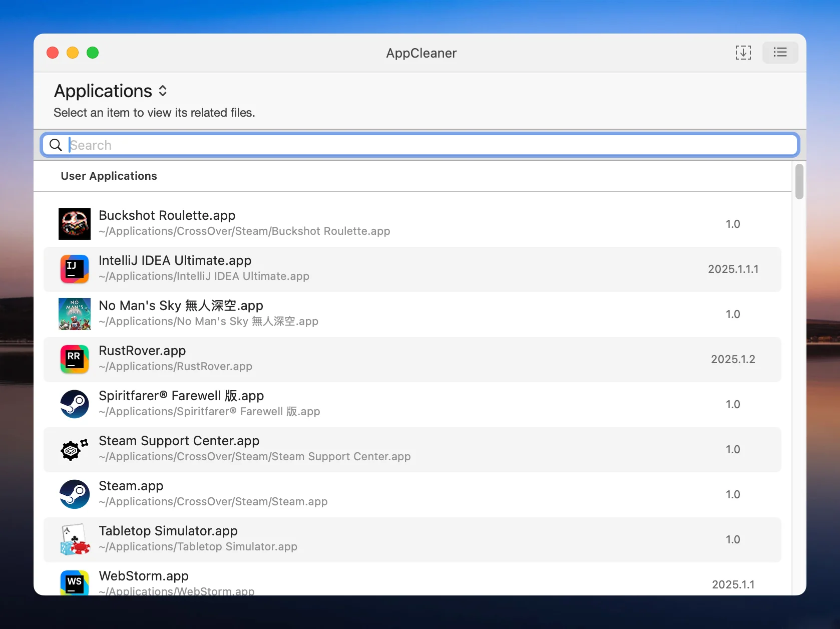Screen dimensions: 840x629
Task: Click the Steam Support Center gear icon
Action: point(75,449)
